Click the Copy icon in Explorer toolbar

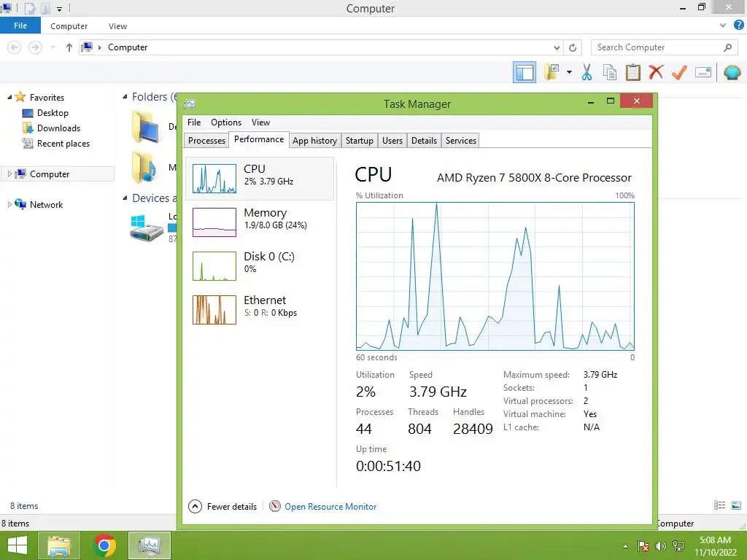coord(609,72)
